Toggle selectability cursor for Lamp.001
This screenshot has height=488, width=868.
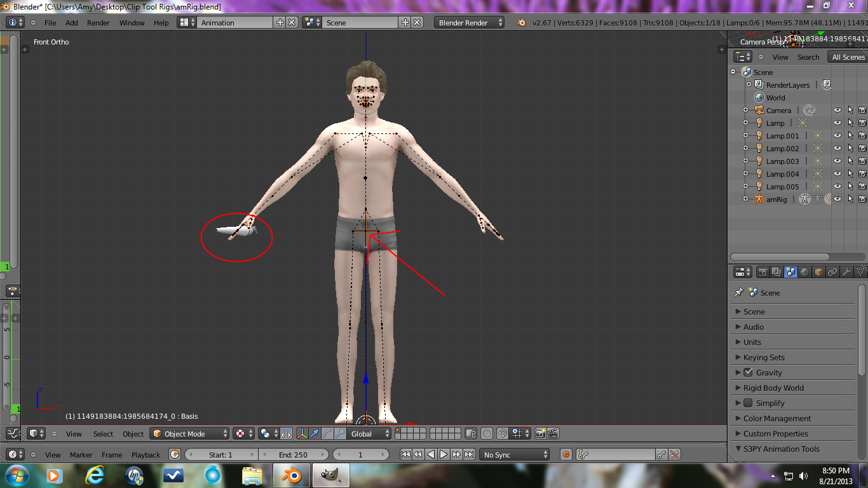(850, 135)
